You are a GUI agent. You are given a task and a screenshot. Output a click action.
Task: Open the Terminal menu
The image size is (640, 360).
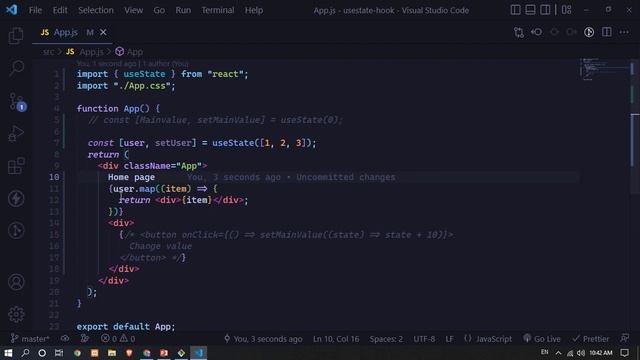point(218,10)
